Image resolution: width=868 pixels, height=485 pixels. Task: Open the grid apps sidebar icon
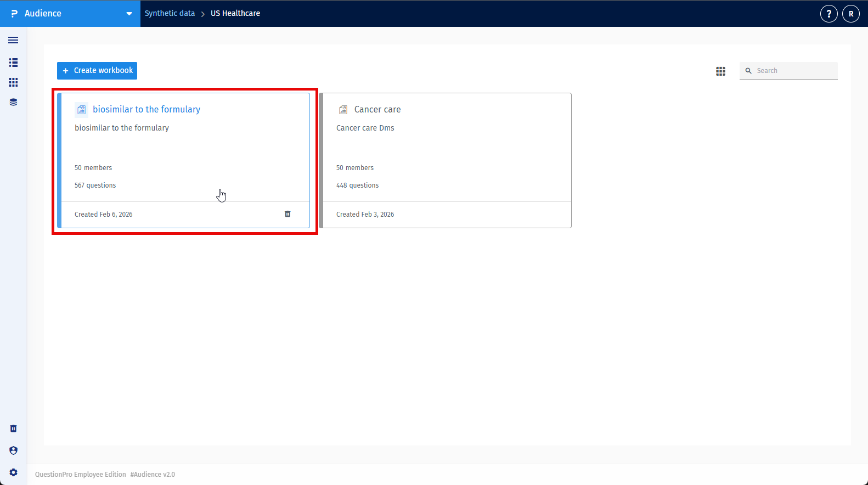tap(13, 82)
